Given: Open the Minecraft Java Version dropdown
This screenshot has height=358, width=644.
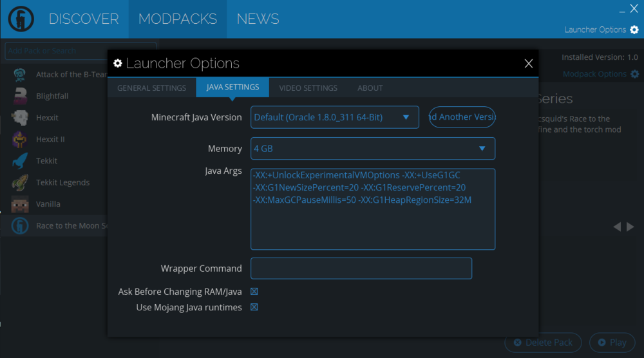Looking at the screenshot, I should pos(335,117).
